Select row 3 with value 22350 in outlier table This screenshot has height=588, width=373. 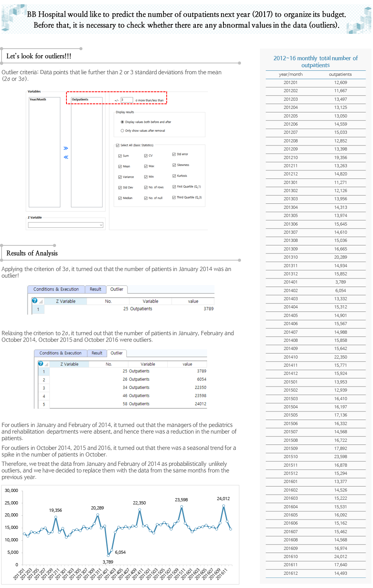tap(122, 388)
